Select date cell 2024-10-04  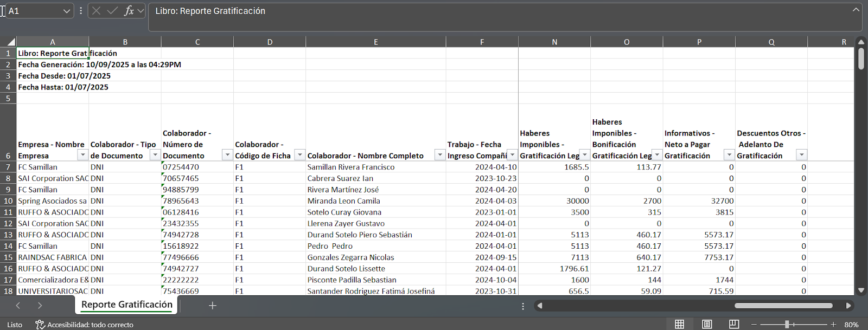tap(482, 280)
